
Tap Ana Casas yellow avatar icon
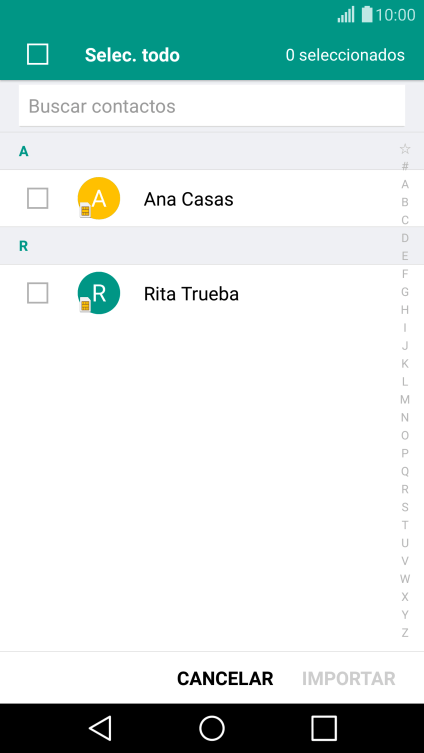pos(98,198)
